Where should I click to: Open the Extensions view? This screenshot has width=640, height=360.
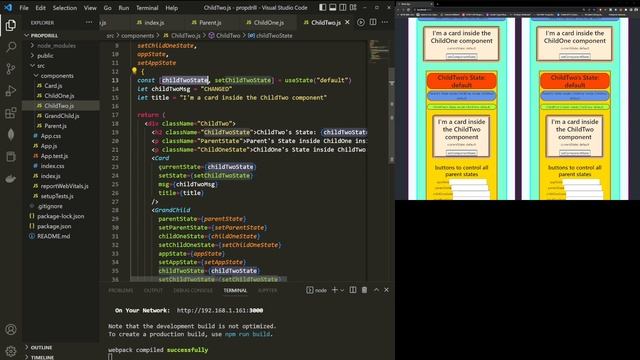pyautogui.click(x=11, y=113)
